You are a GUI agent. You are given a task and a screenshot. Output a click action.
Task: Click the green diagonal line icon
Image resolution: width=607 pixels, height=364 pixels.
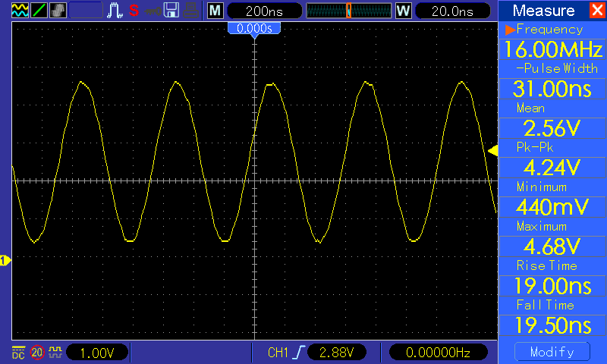pyautogui.click(x=39, y=10)
